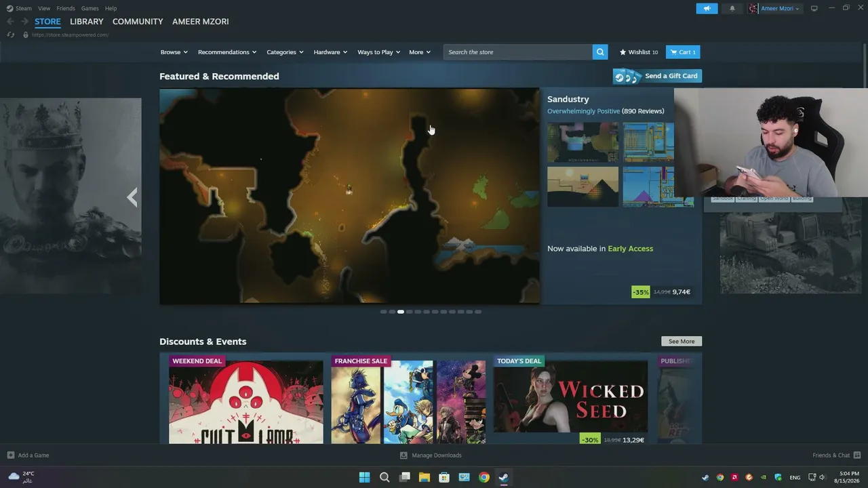Open the AMEER MZORI profile tab

pyautogui.click(x=201, y=22)
